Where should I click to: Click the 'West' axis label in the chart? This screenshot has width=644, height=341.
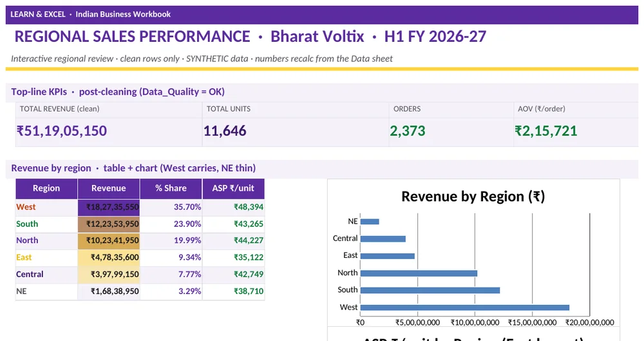(348, 307)
